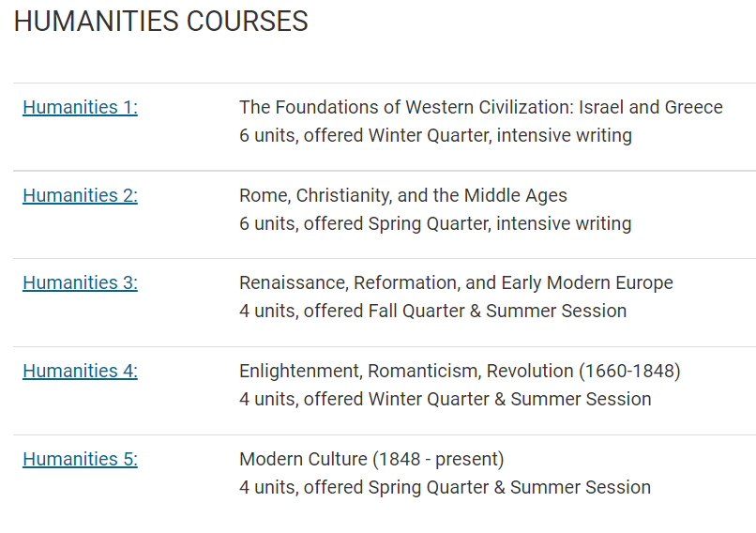Screen dimensions: 756x533
Task: Click the 6 units Winter Quarter description
Action: (435, 135)
